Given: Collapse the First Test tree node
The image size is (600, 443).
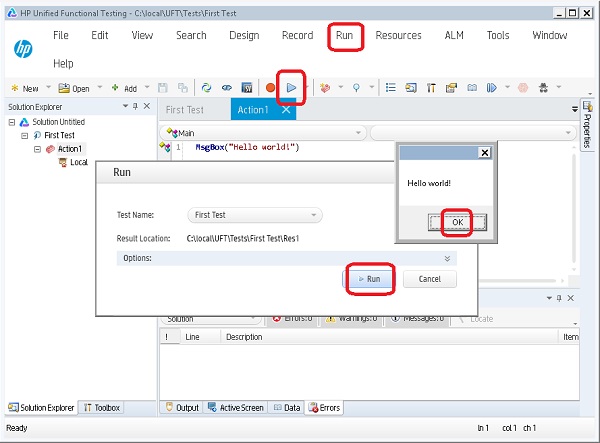Looking at the screenshot, I should coord(25,135).
